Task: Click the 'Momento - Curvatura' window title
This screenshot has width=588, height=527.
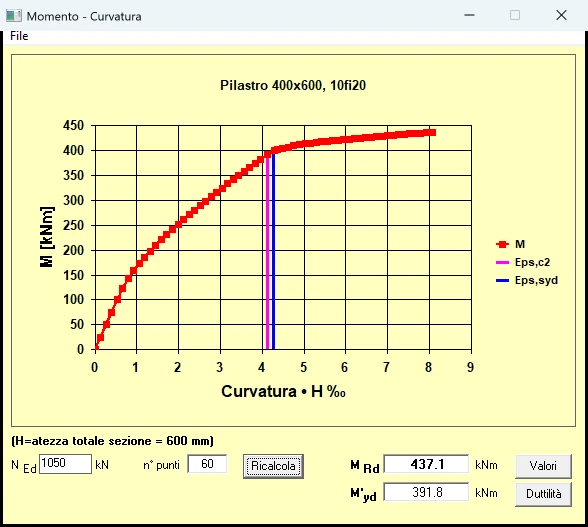Action: (x=84, y=17)
